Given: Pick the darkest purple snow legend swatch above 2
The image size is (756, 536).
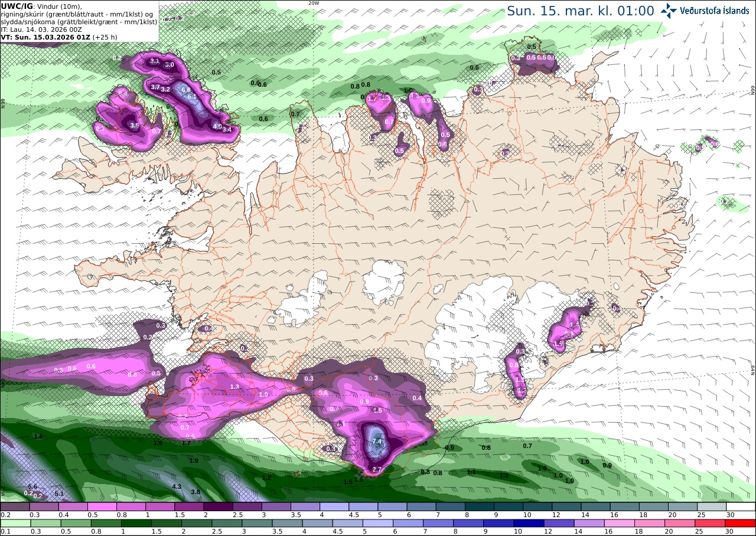Looking at the screenshot, I should [x=218, y=506].
